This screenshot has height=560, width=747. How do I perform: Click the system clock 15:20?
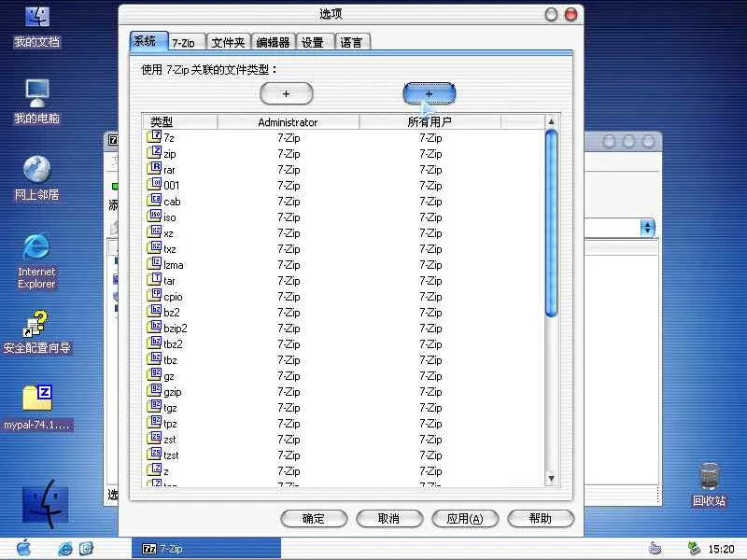click(x=721, y=549)
